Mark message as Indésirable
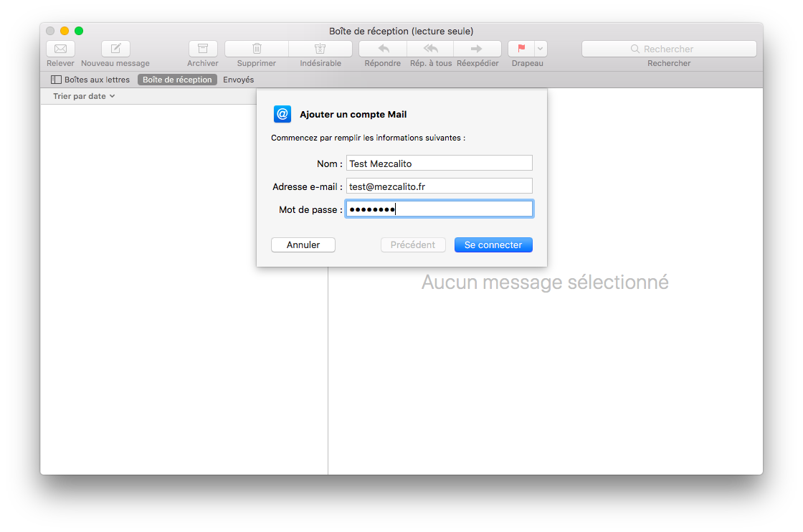The height and width of the screenshot is (532, 803). click(x=320, y=49)
